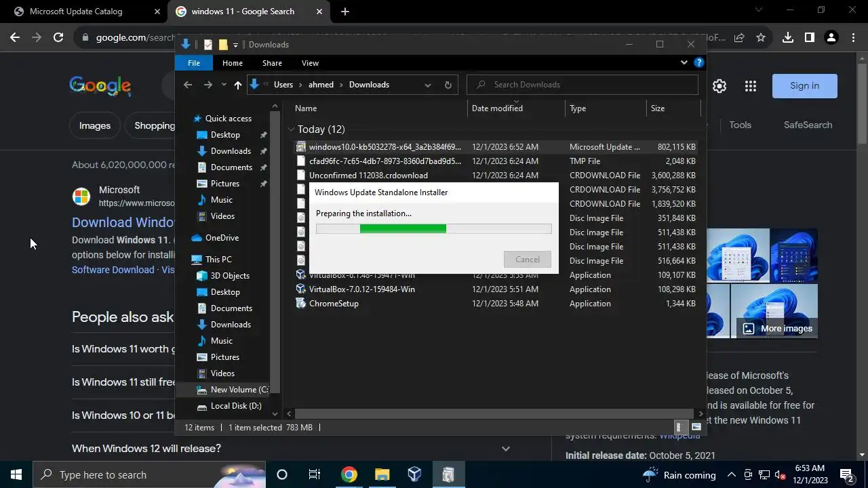Click Users in the address breadcrumb
The image size is (868, 488).
pos(283,85)
